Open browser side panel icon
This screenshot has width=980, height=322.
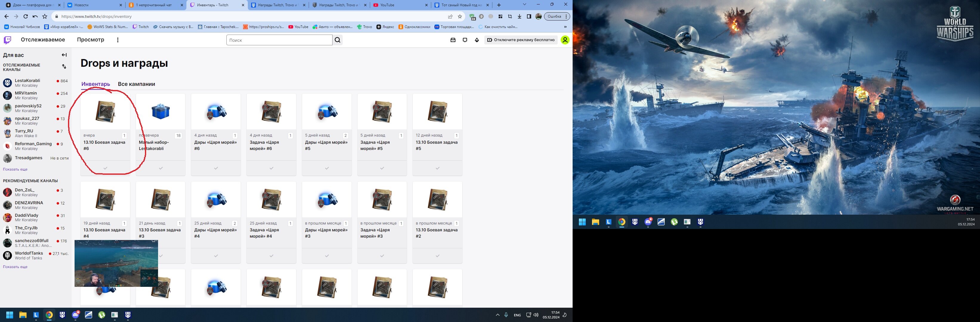tap(529, 16)
